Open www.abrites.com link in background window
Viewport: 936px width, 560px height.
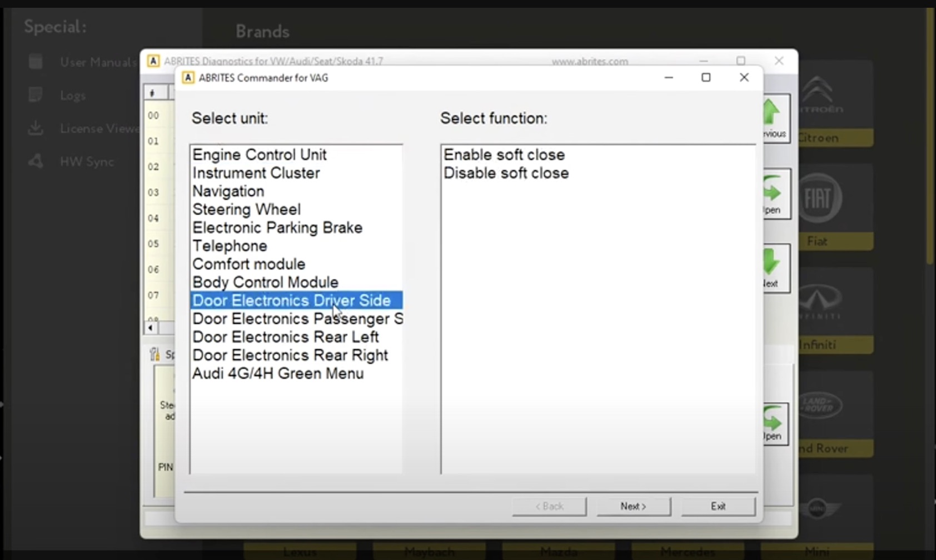point(590,61)
